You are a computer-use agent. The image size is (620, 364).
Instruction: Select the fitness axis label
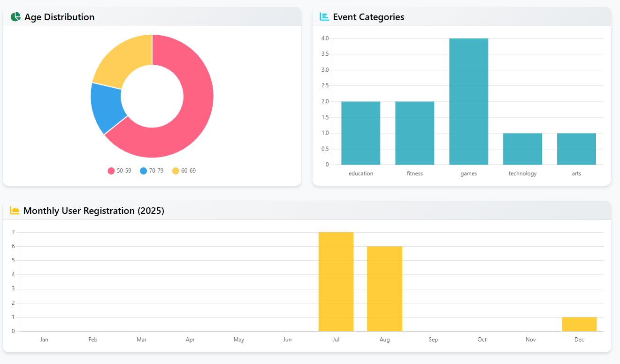[414, 173]
